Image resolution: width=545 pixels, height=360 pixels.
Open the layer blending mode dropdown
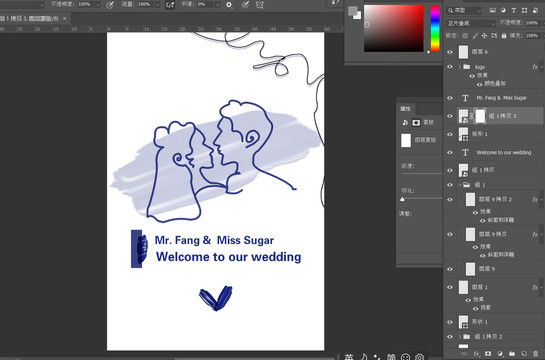[x=471, y=23]
